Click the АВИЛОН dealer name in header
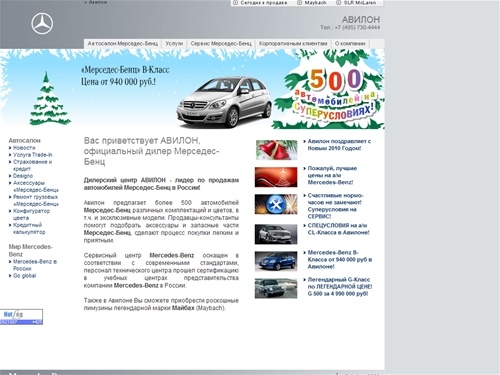The height and width of the screenshot is (375, 500). coord(361,19)
